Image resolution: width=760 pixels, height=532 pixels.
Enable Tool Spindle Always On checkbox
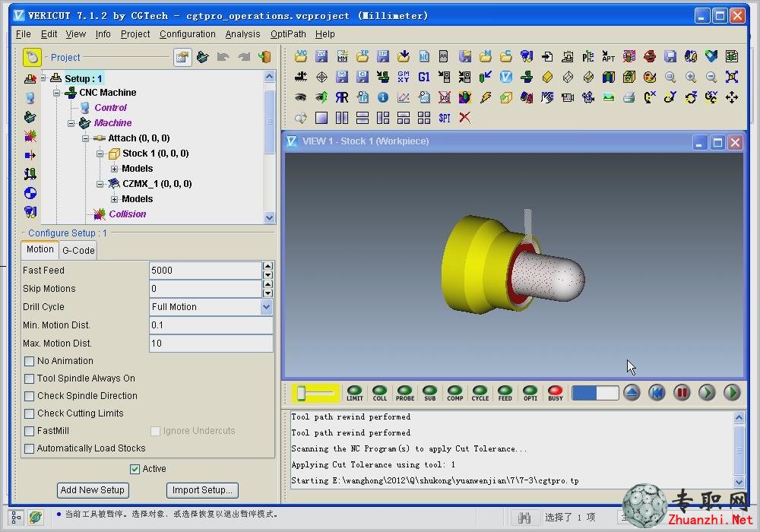29,378
